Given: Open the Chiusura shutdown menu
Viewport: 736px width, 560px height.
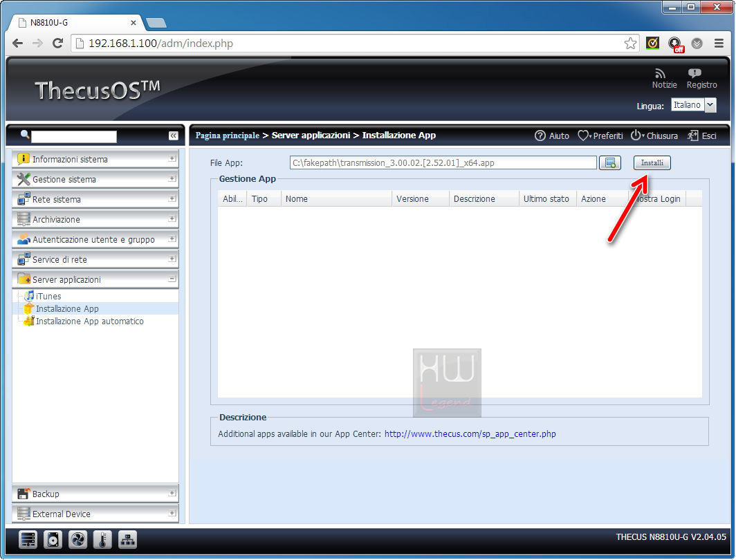Looking at the screenshot, I should tap(654, 136).
